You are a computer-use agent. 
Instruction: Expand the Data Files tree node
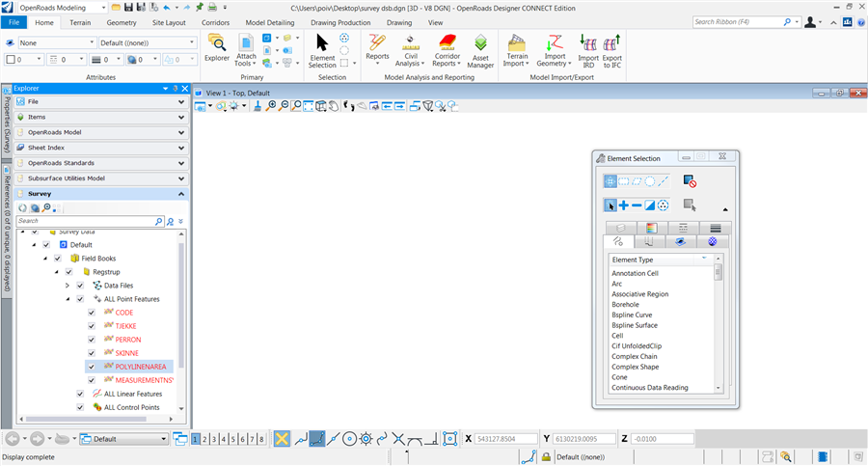68,286
